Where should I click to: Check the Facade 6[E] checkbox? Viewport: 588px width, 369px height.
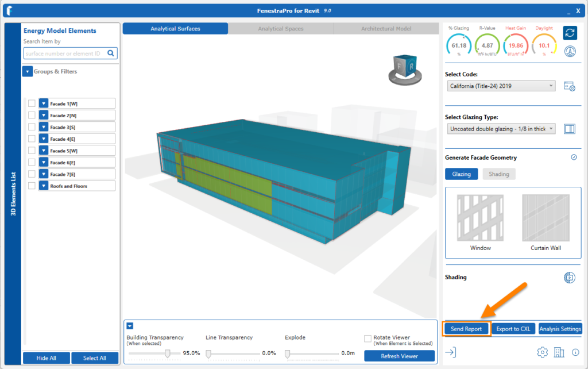(32, 162)
